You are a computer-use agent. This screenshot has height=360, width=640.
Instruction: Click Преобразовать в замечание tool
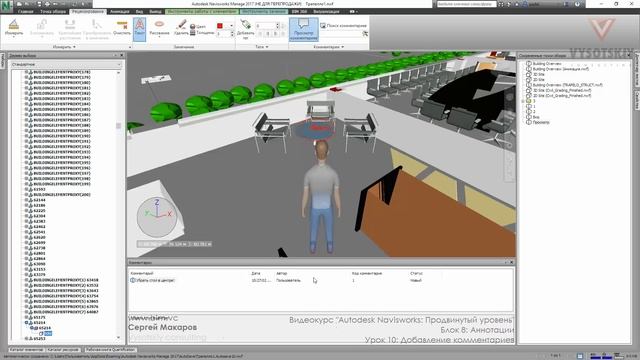[x=97, y=29]
